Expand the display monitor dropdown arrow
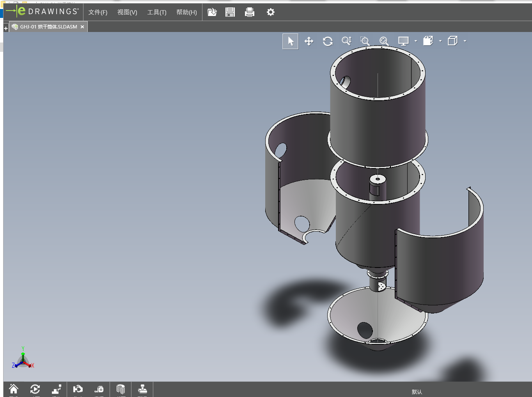Image resolution: width=532 pixels, height=397 pixels. pos(416,41)
